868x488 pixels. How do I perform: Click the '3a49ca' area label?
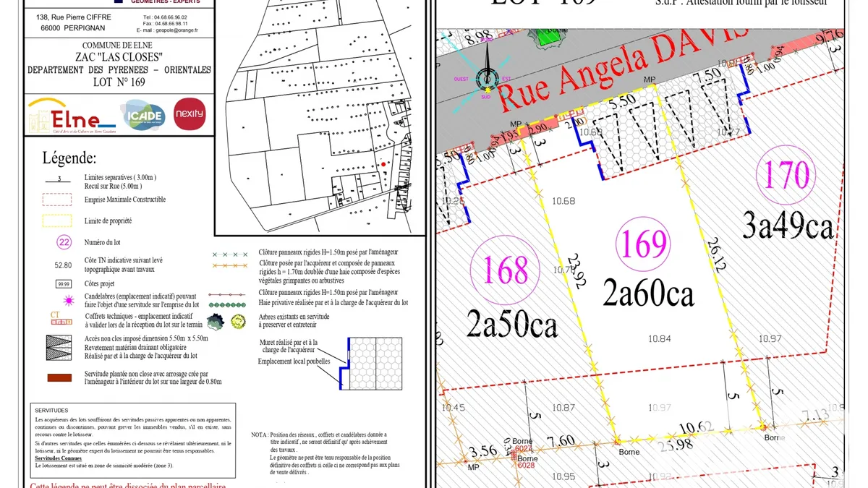coord(788,226)
